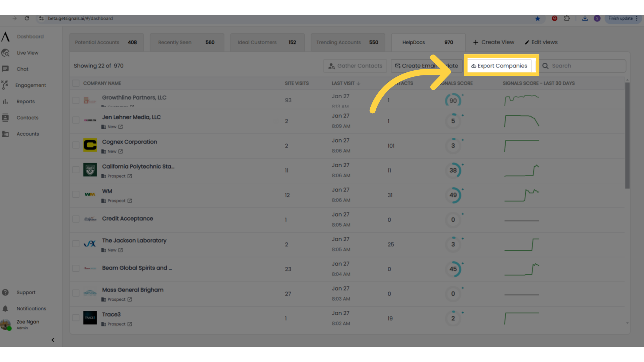Click California Polytechnic 30-day sparkline

coord(522,170)
